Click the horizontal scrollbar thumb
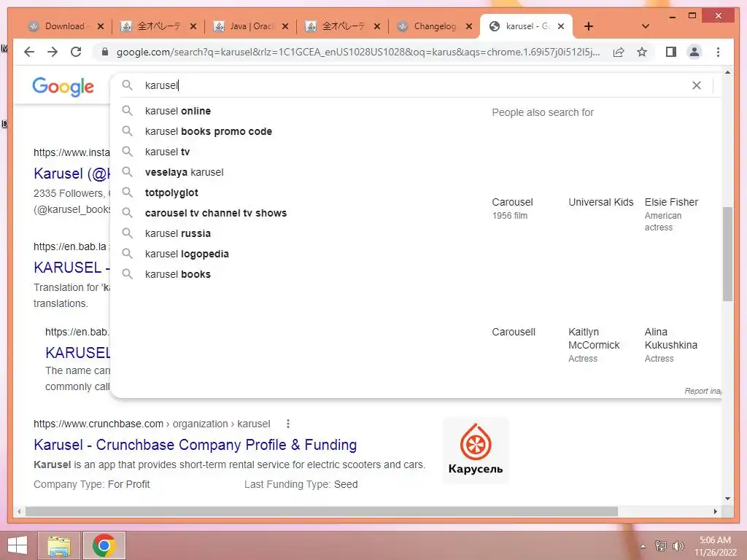747x560 pixels. 322,511
